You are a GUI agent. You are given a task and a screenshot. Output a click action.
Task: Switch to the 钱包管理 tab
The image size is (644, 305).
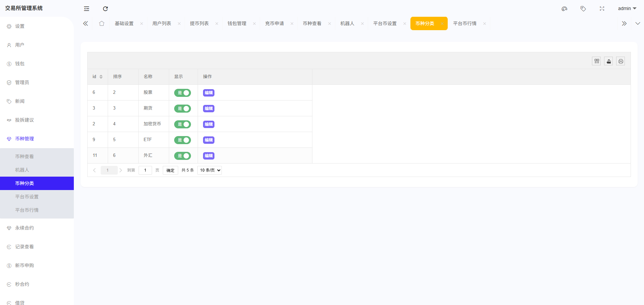click(237, 23)
